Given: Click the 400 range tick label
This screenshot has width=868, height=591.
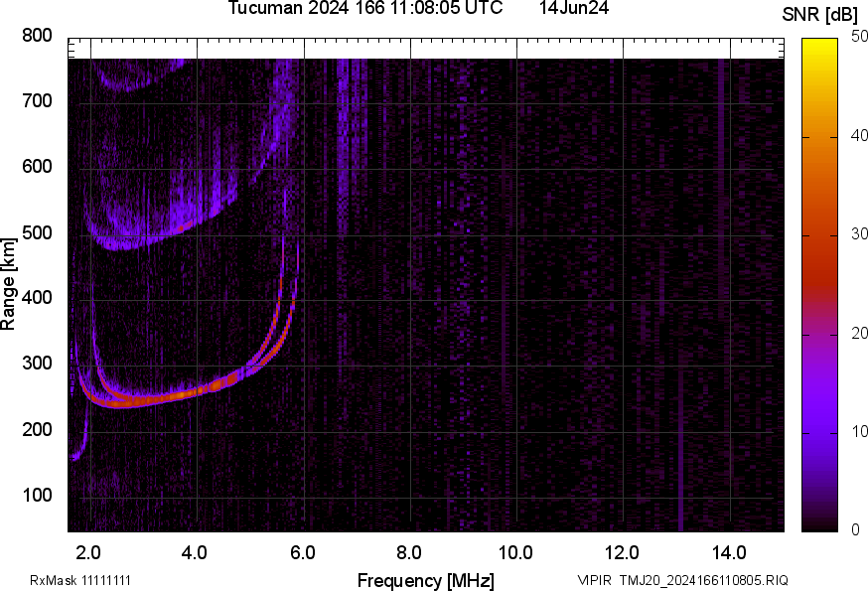Looking at the screenshot, I should [37, 298].
